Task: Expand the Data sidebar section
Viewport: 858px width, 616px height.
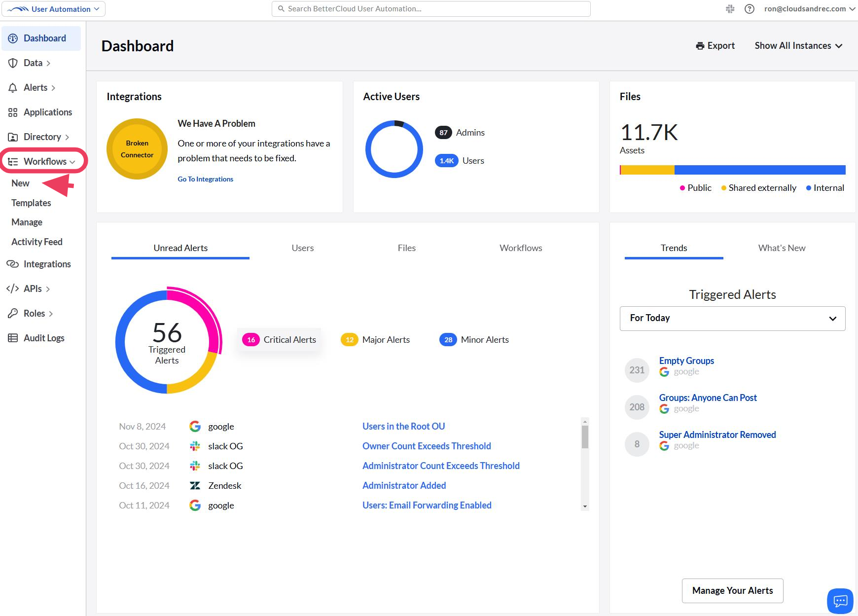Action: (48, 63)
